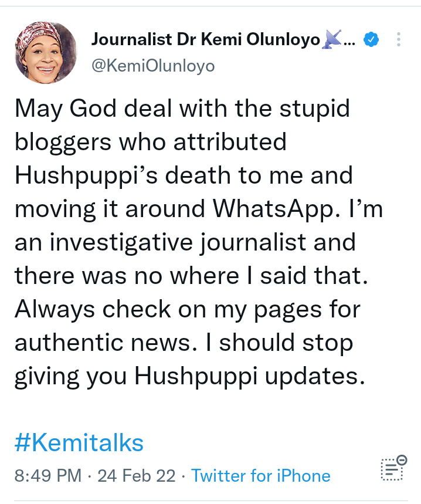Image resolution: width=421 pixels, height=504 pixels.
Task: Open the #Kemitalks hashtag
Action: point(79,442)
